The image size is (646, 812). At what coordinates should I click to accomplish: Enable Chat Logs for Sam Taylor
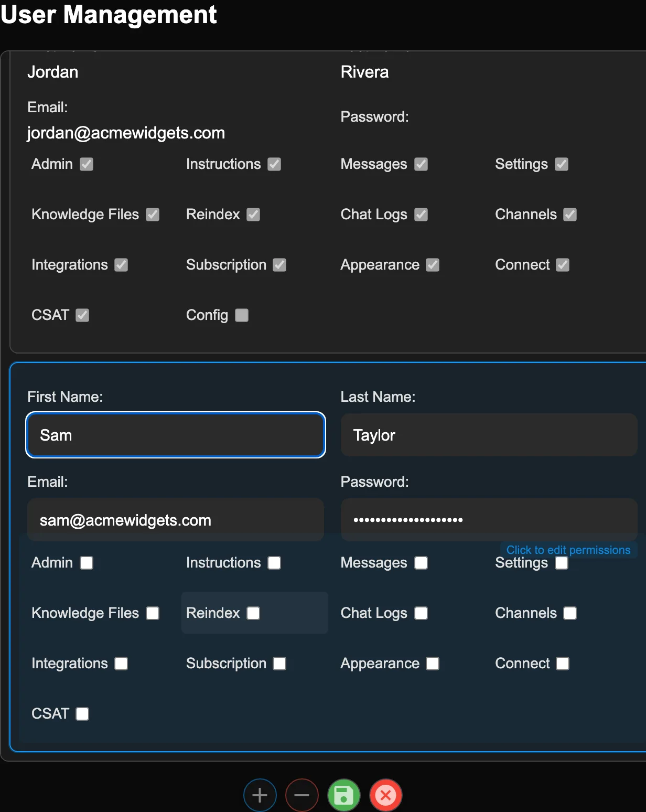pyautogui.click(x=421, y=613)
